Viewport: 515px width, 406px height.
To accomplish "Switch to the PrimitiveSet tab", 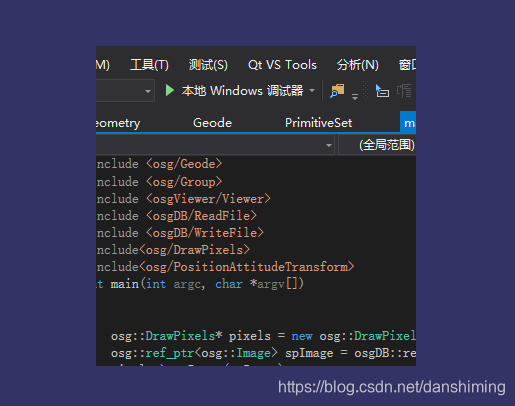I will 318,123.
